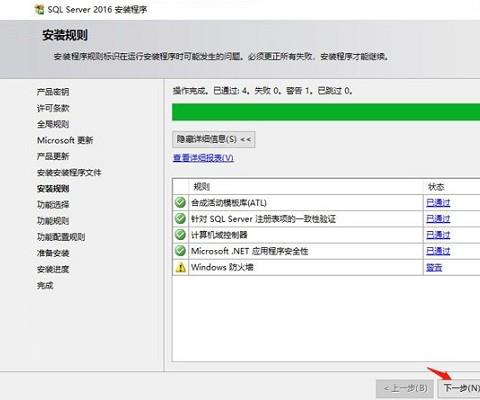Select 功能选择 step in sidebar
The width and height of the screenshot is (480, 400).
coord(53,205)
